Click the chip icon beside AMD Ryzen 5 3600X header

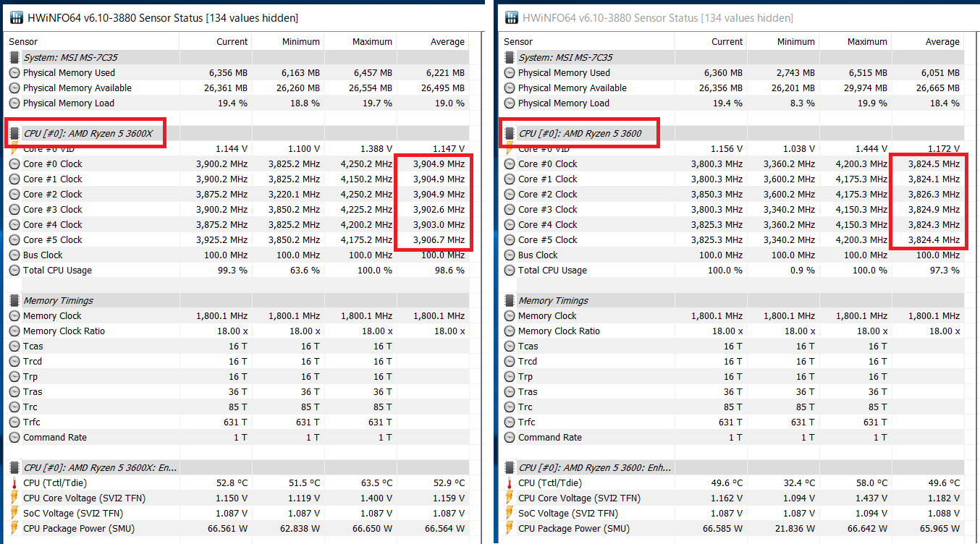point(14,133)
